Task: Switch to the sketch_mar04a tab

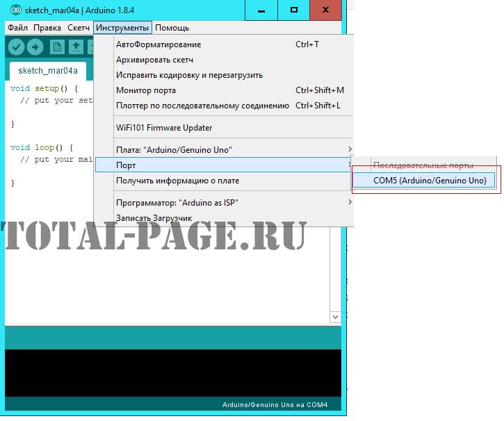Action: pos(48,71)
